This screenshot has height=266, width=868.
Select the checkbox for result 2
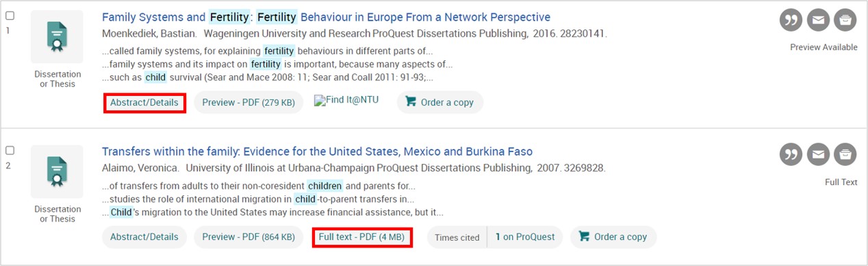pos(10,151)
